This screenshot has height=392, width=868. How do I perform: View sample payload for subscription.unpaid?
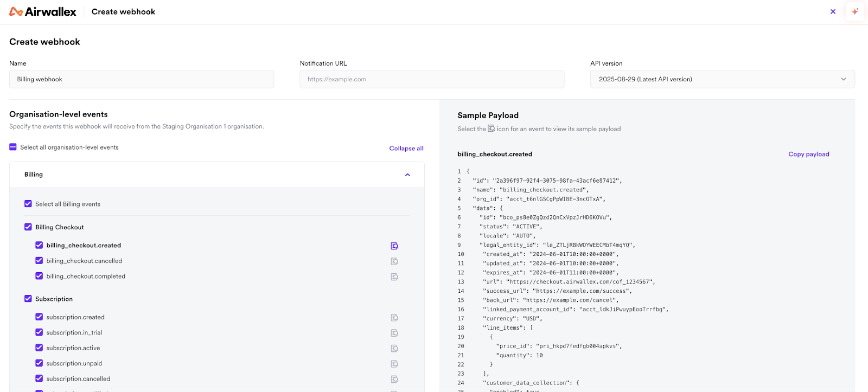pyautogui.click(x=394, y=364)
